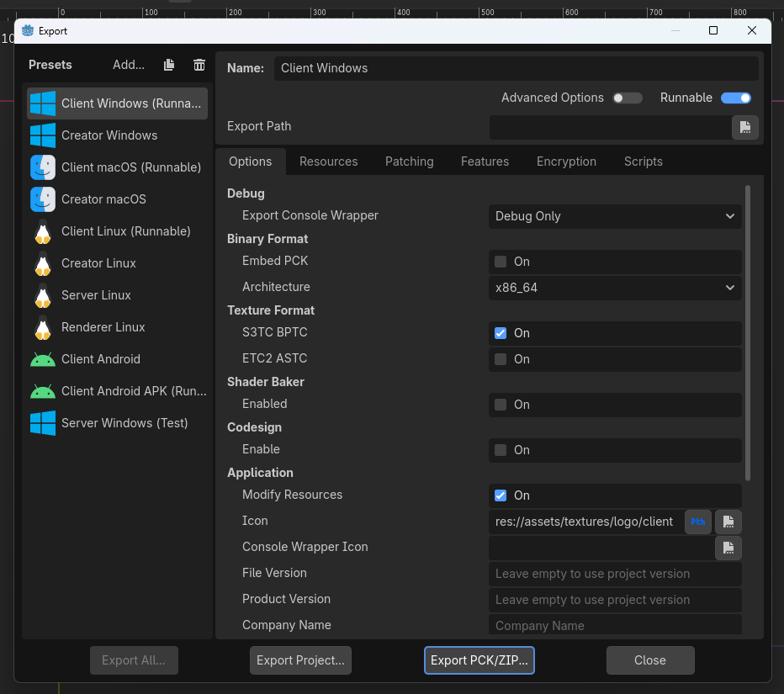
Task: Duplicate the selected preset with copy icon
Action: coord(169,65)
